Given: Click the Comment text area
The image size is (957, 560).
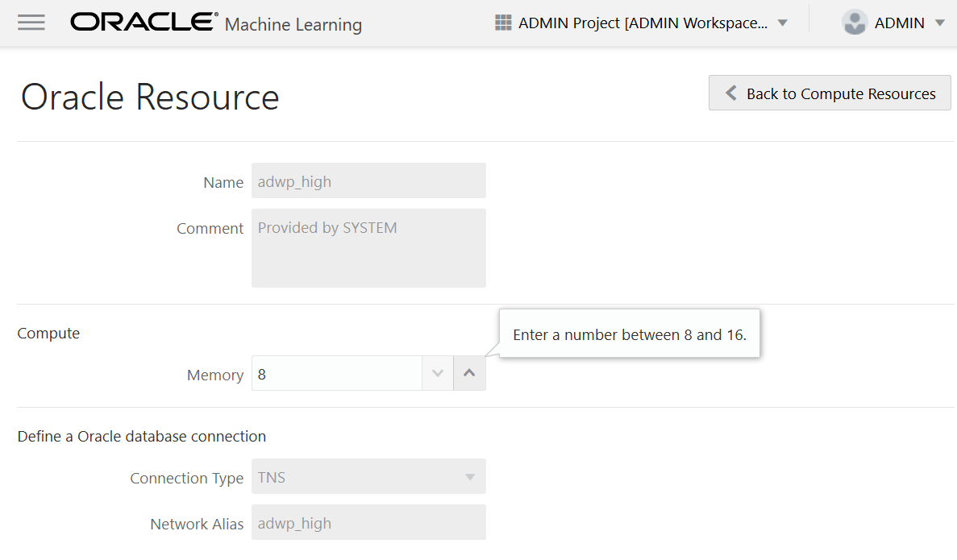Looking at the screenshot, I should (x=368, y=248).
